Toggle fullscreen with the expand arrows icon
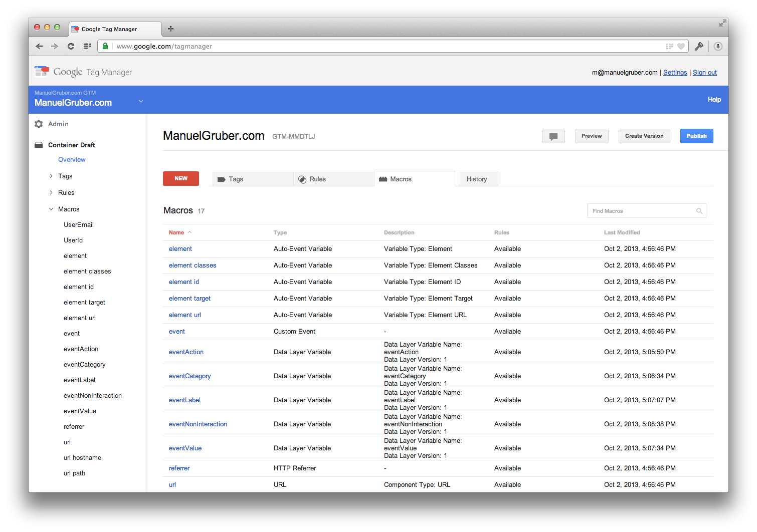 [722, 23]
